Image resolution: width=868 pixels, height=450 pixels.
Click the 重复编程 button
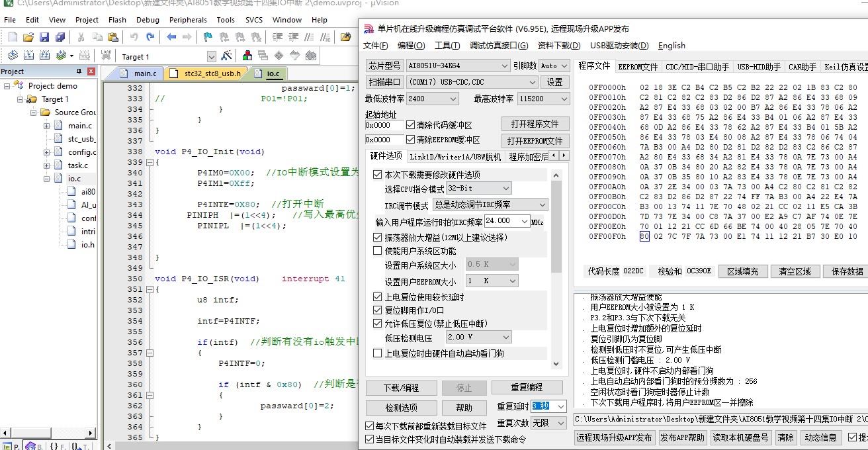527,388
